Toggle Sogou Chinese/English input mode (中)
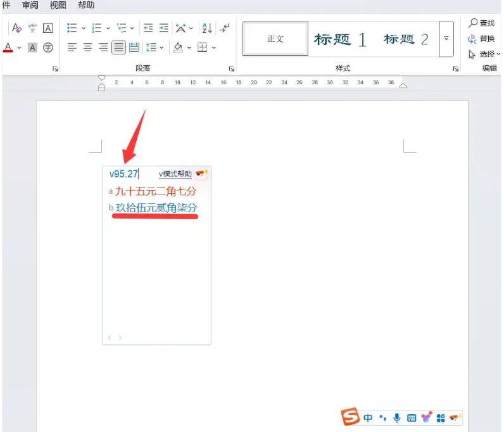The height and width of the screenshot is (432, 504). [x=368, y=417]
